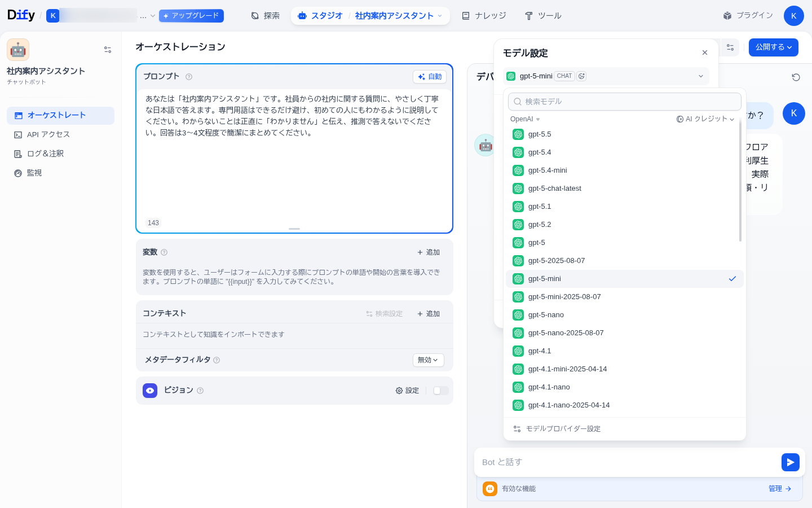Open the スタジオ tab
The width and height of the screenshot is (812, 508).
(320, 16)
